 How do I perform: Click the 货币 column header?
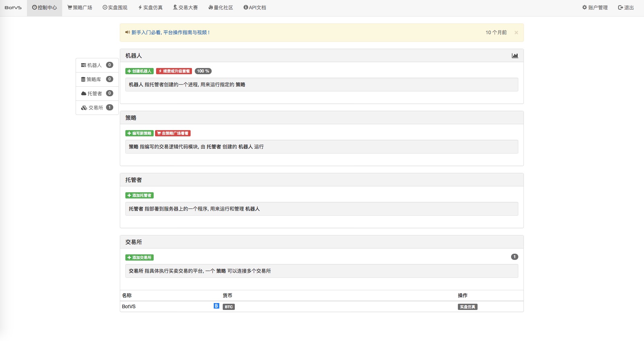(x=228, y=295)
